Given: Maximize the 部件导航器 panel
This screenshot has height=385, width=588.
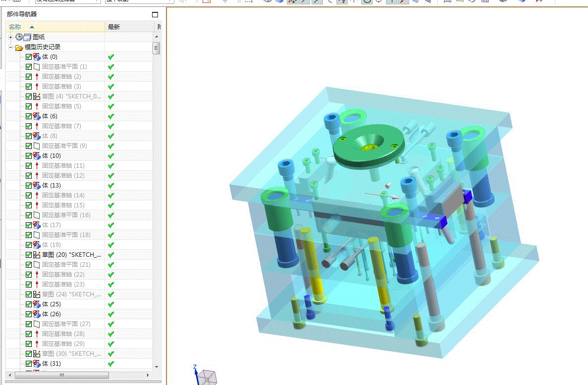Looking at the screenshot, I should 155,15.
